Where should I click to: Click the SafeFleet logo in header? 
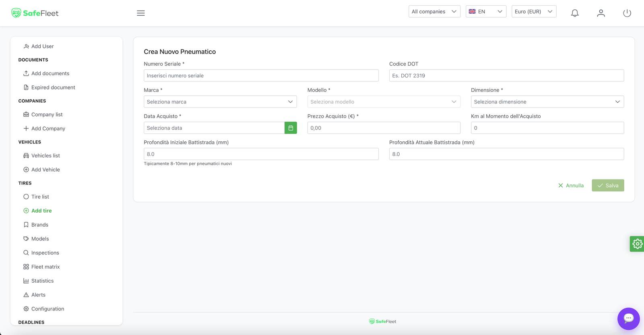pos(35,13)
